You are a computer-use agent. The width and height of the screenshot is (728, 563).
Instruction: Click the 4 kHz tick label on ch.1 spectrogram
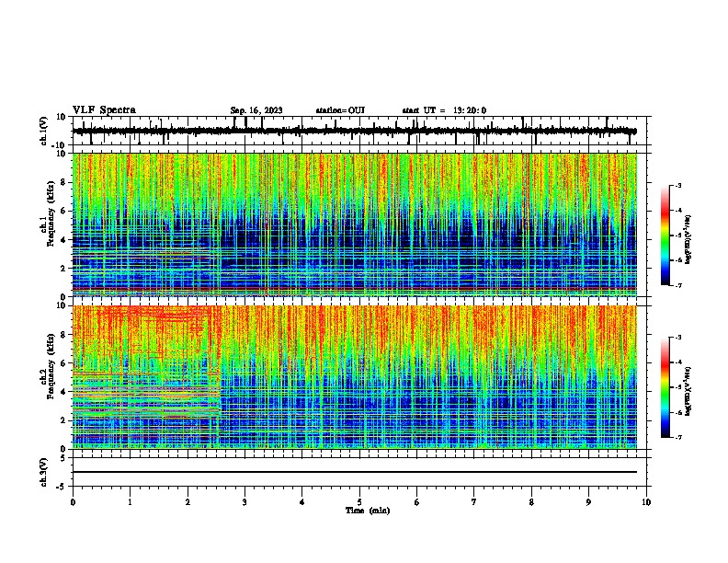pyautogui.click(x=63, y=240)
